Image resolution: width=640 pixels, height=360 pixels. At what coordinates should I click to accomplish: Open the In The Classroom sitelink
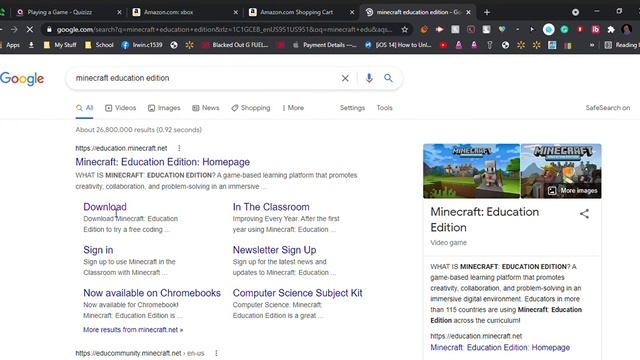pyautogui.click(x=271, y=207)
